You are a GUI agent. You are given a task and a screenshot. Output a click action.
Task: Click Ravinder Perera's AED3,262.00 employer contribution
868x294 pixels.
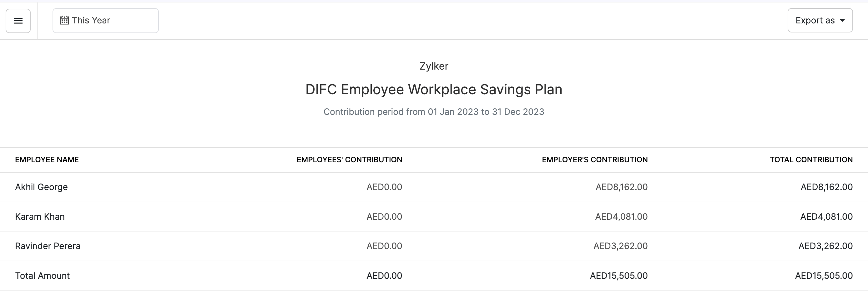tap(620, 246)
